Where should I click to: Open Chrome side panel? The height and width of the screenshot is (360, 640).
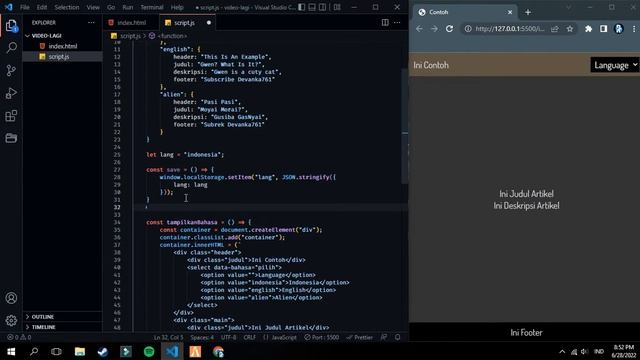pos(603,29)
